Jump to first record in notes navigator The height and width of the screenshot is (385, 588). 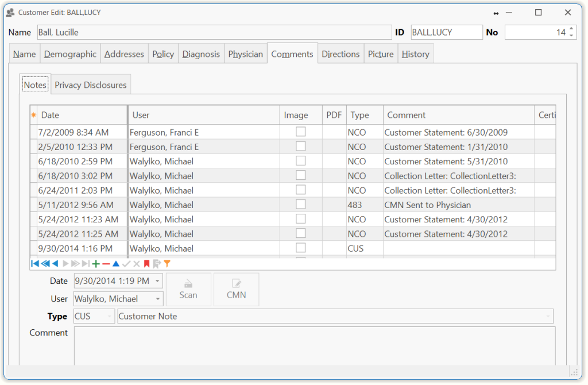34,264
